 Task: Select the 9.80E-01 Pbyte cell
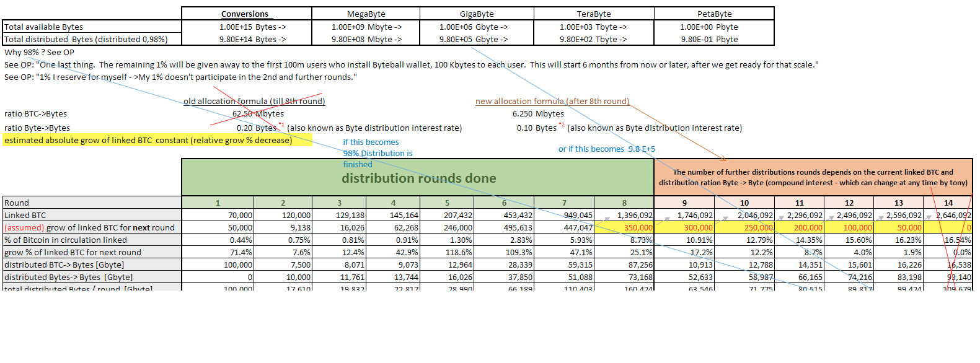(x=714, y=39)
